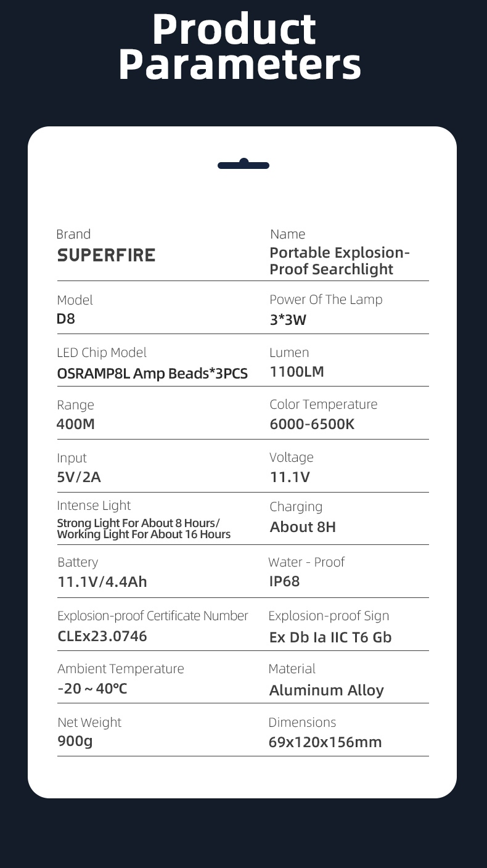Select the OSRAMP8L Amp Beads*3PCS text
487x868 pixels.
pyautogui.click(x=152, y=373)
